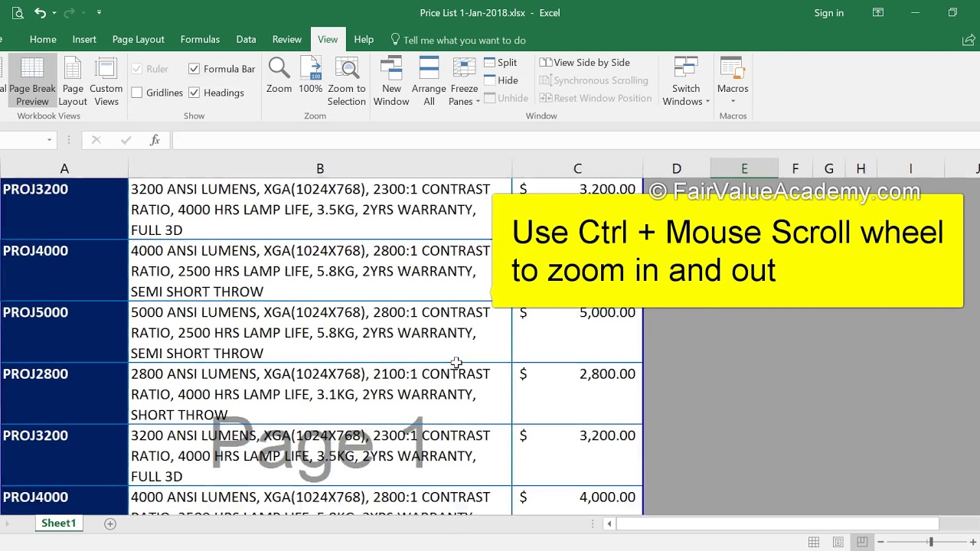This screenshot has width=980, height=551.
Task: Select the 2,800.00 price cell
Action: 577,393
